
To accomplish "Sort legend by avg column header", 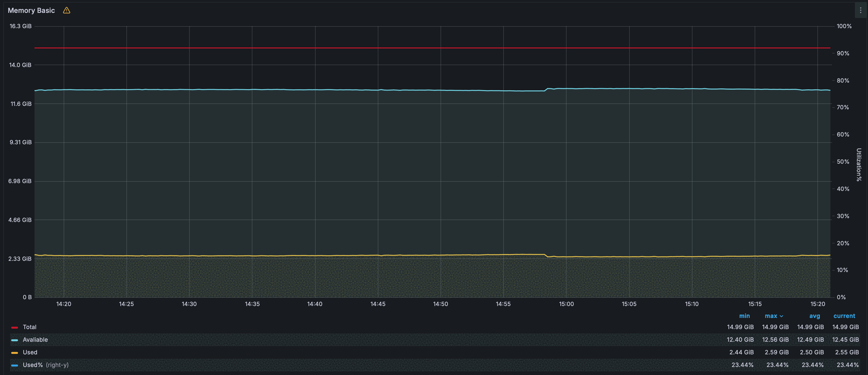I will [815, 316].
